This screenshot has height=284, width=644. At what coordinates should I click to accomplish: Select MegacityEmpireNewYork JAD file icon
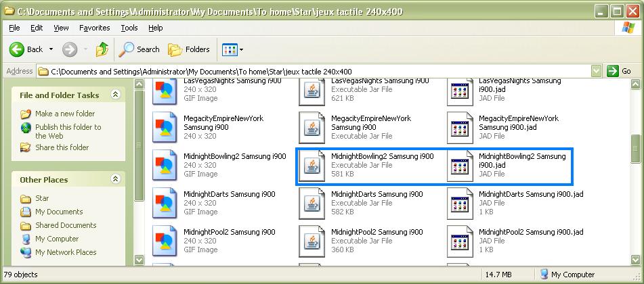click(x=460, y=127)
